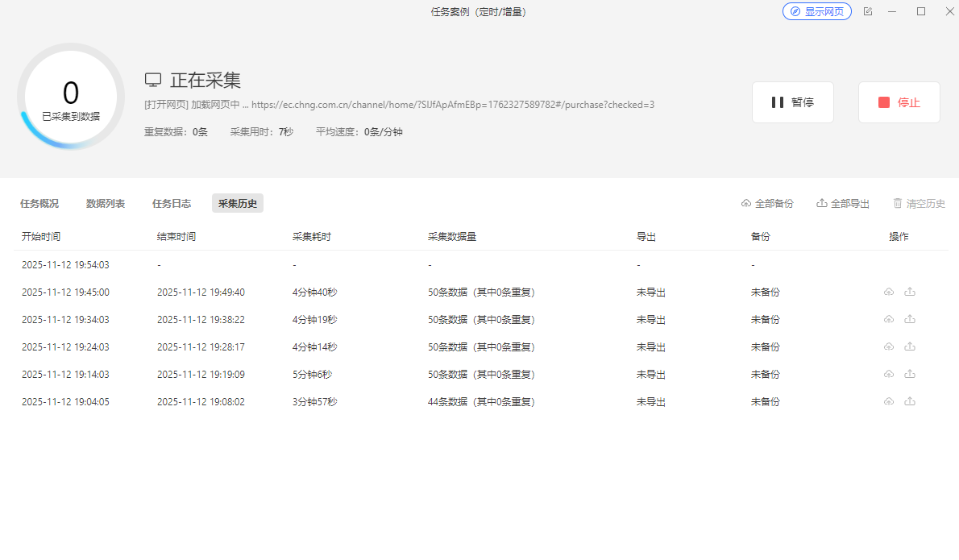Click 未备份 in the 19:04:05 row
This screenshot has width=959, height=560.
(x=766, y=402)
